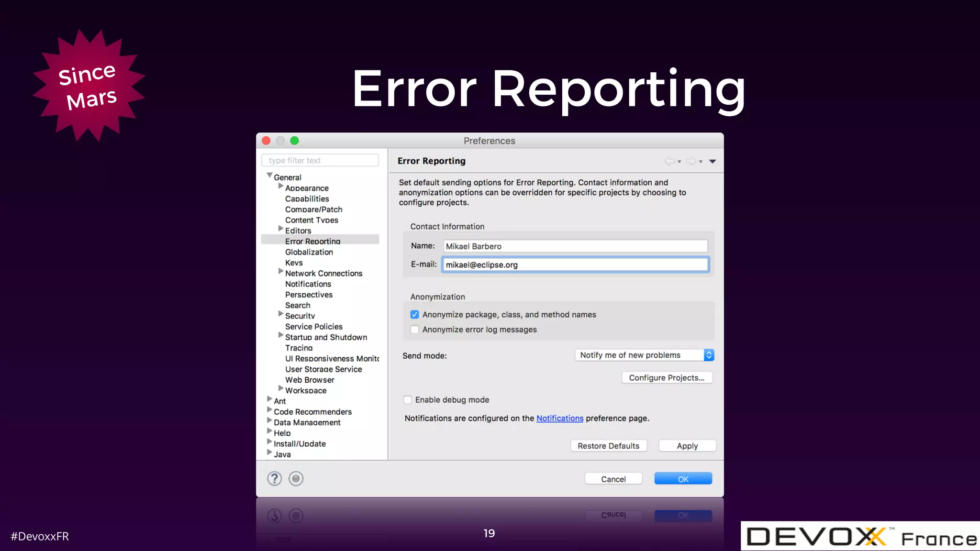Select Perspectives in the tree
This screenshot has height=551, width=980.
pyautogui.click(x=309, y=295)
